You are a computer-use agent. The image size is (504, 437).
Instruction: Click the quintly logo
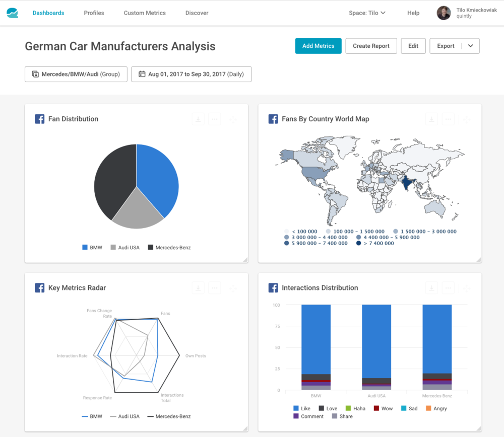tap(12, 13)
